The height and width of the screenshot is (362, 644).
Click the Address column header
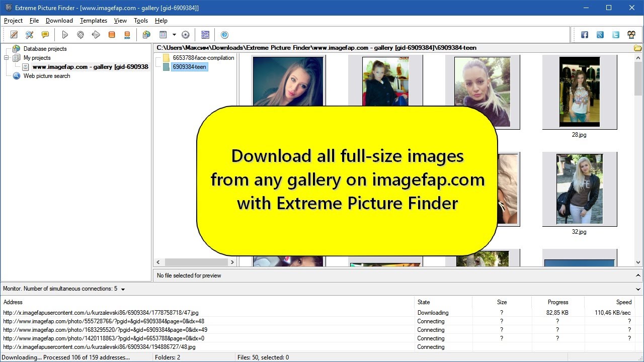[x=207, y=302]
